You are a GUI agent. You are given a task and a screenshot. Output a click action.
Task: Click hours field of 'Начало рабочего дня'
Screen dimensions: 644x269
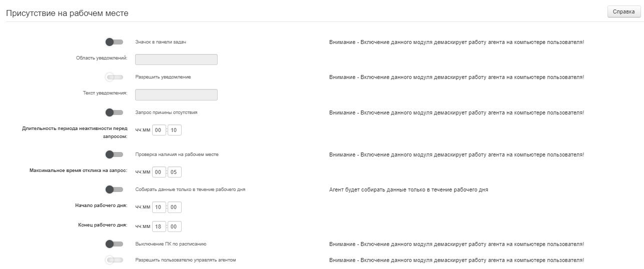159,207
